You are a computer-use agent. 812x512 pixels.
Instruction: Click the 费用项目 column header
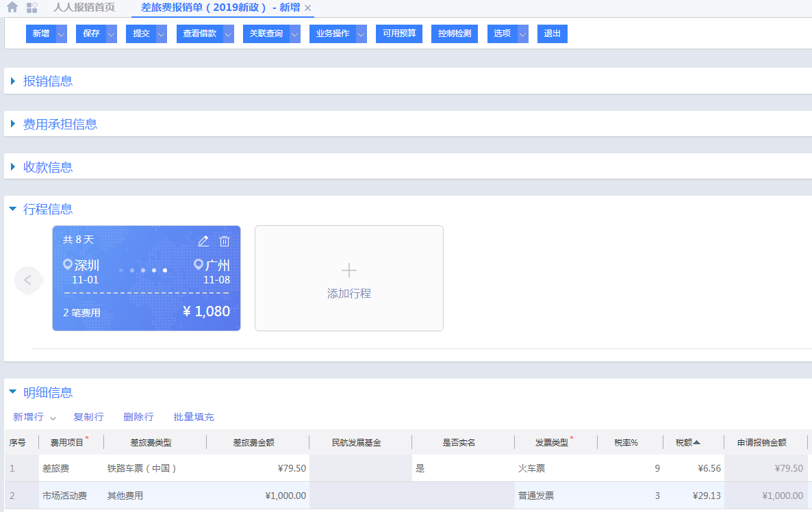pos(71,442)
